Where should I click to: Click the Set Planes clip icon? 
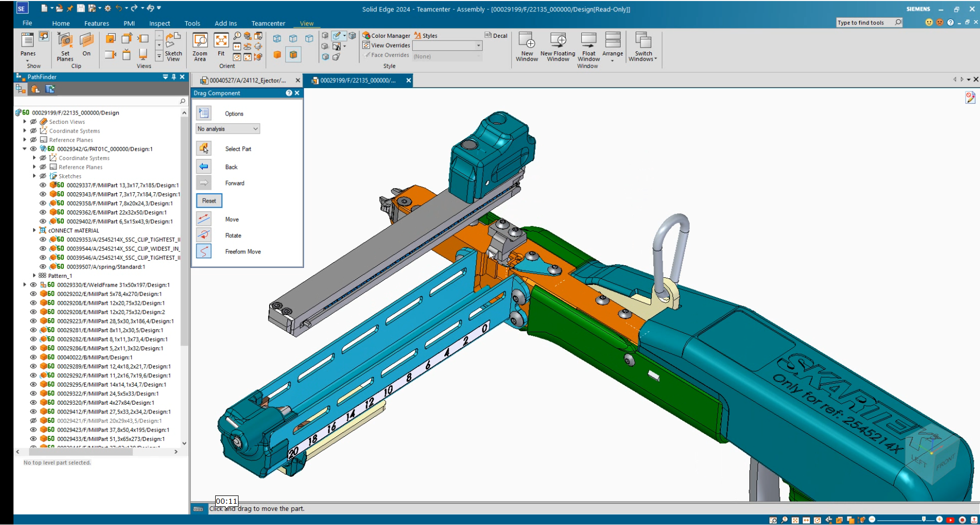tap(65, 47)
